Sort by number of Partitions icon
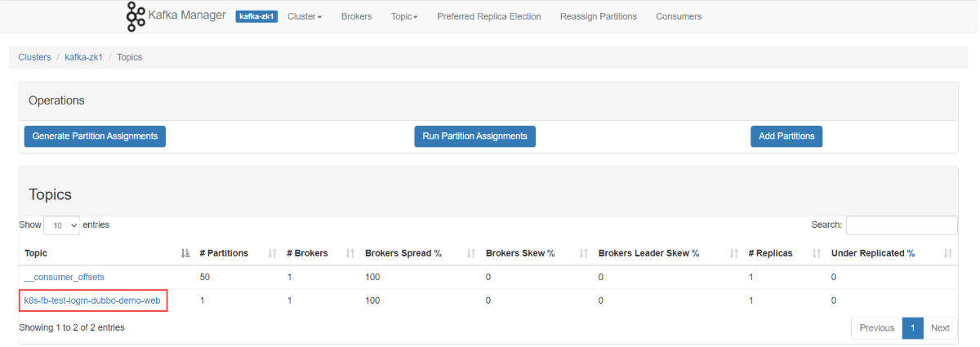This screenshot has width=980, height=347. point(272,254)
